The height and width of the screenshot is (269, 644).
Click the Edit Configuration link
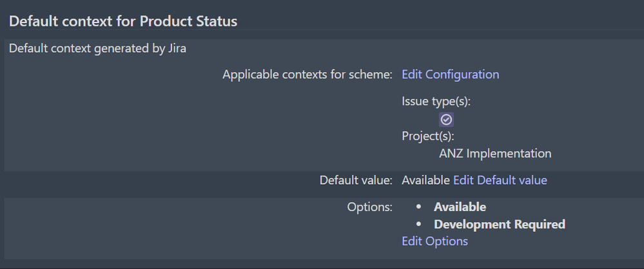(x=450, y=74)
